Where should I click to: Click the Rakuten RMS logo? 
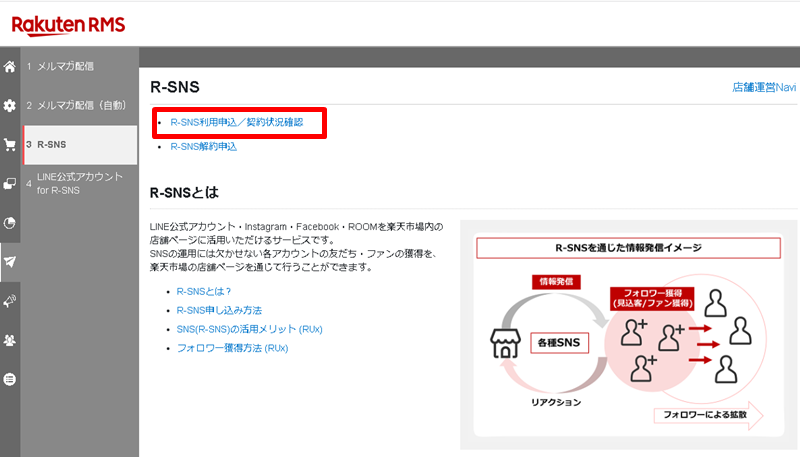68,25
